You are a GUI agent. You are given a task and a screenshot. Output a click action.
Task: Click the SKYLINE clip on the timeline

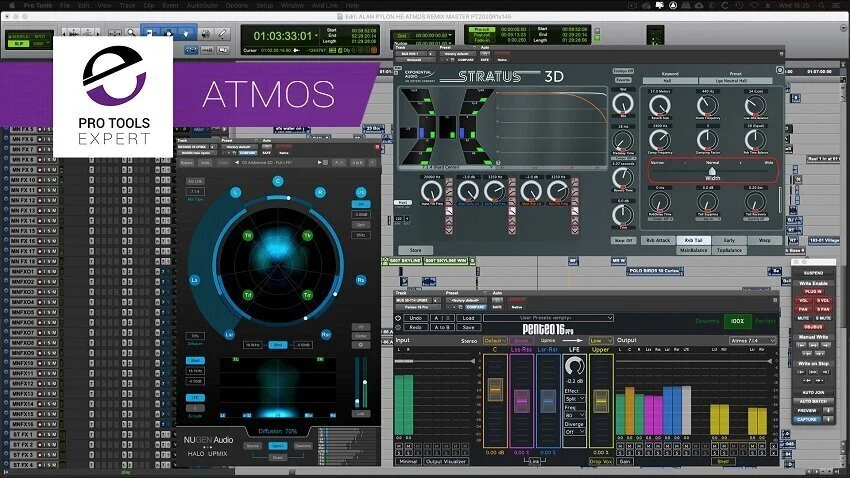[x=404, y=261]
